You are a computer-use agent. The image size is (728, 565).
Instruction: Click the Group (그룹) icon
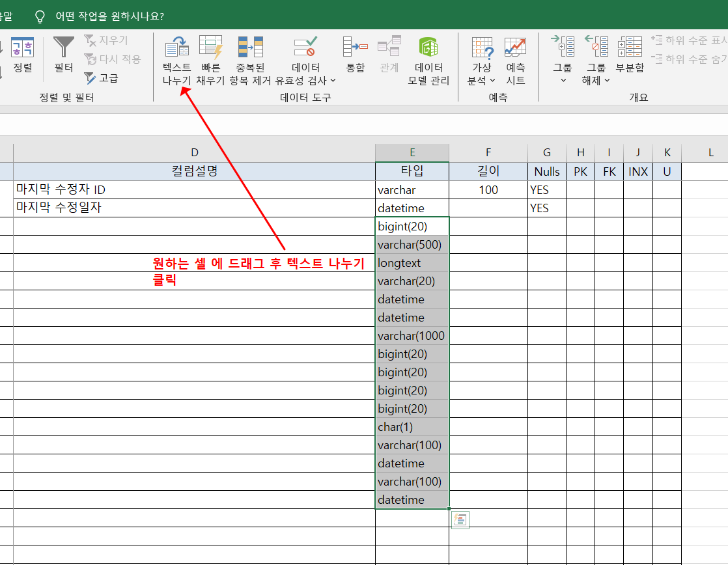pos(562,46)
